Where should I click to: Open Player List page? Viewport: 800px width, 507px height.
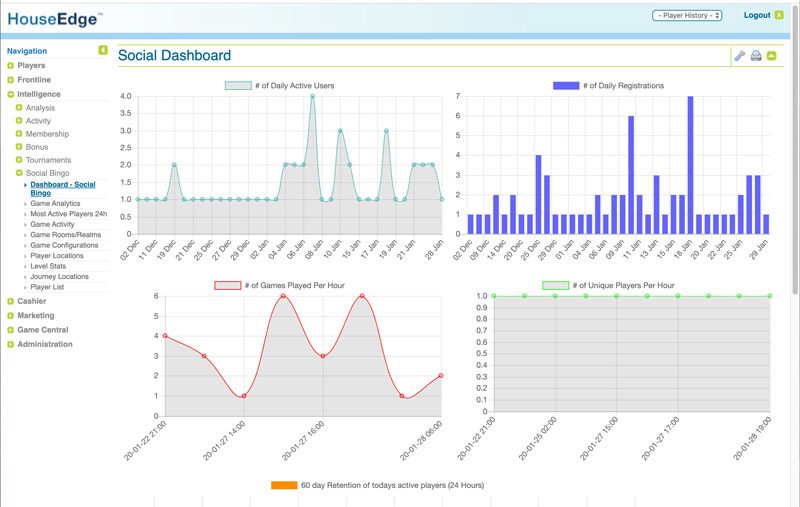coord(47,287)
